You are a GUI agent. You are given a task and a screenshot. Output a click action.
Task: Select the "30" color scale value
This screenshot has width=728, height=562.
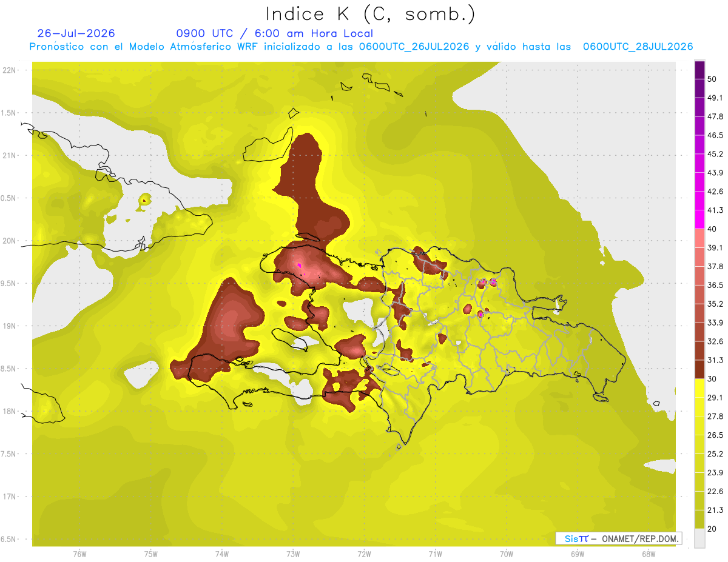tap(713, 379)
